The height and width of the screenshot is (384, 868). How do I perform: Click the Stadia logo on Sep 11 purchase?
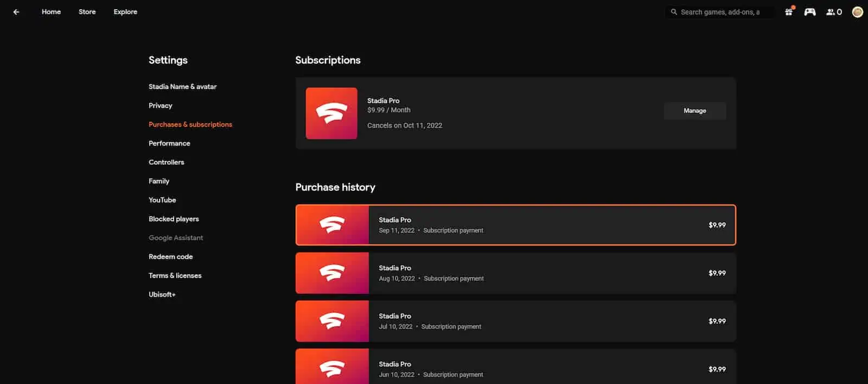click(333, 225)
